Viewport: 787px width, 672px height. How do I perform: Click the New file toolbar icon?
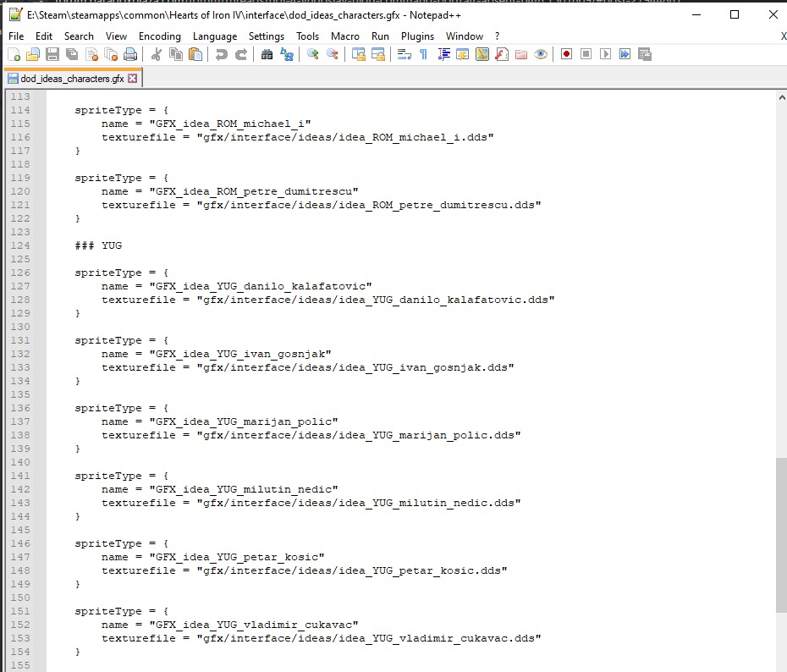pos(14,54)
